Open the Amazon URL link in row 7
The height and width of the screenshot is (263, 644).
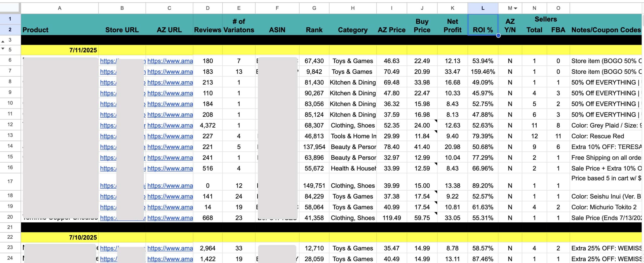pos(170,72)
